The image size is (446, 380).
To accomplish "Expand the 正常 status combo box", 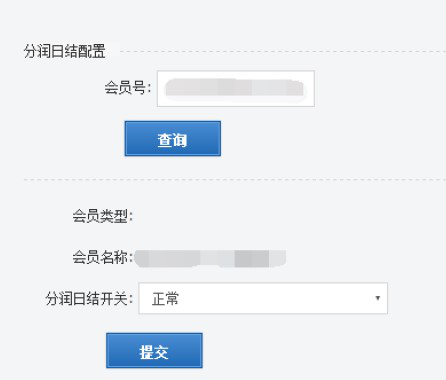I will 263,298.
